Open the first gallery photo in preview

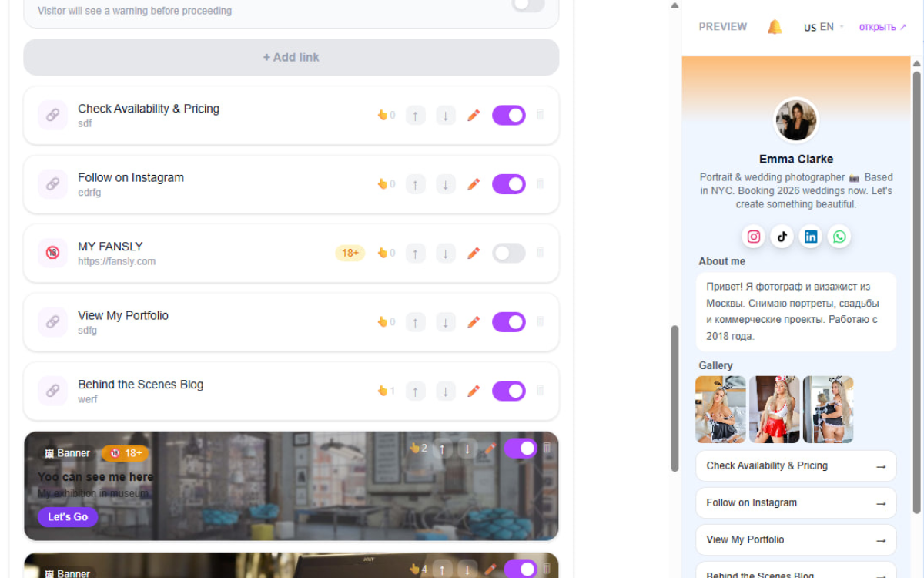[x=721, y=409]
